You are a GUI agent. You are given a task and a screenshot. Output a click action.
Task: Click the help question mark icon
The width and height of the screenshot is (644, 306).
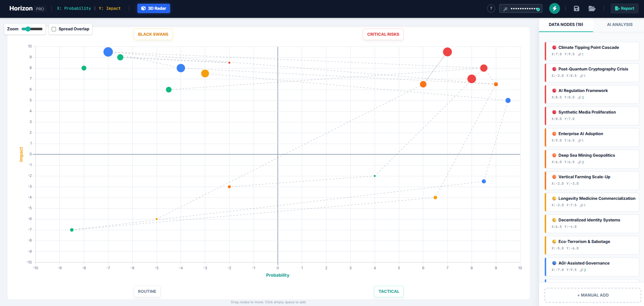pos(491,8)
